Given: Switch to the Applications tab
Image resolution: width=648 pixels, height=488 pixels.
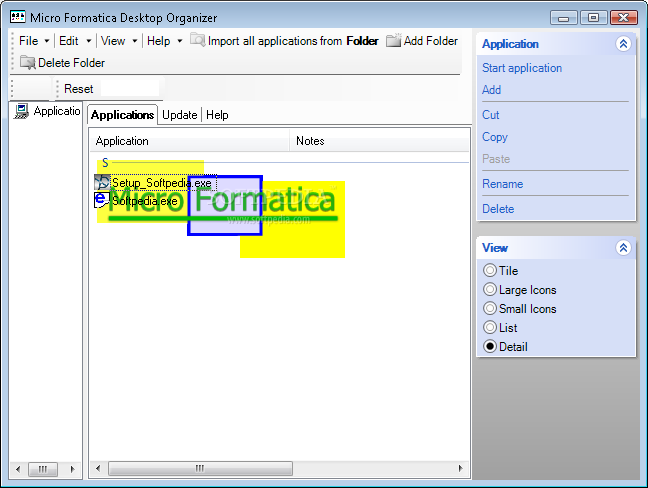Looking at the screenshot, I should point(122,115).
